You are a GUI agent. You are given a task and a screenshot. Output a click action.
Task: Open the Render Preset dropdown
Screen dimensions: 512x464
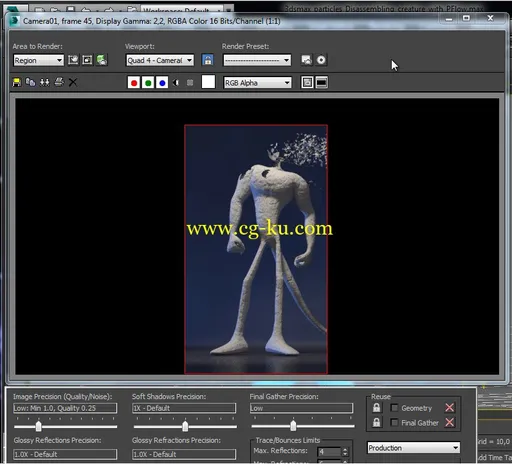257,60
